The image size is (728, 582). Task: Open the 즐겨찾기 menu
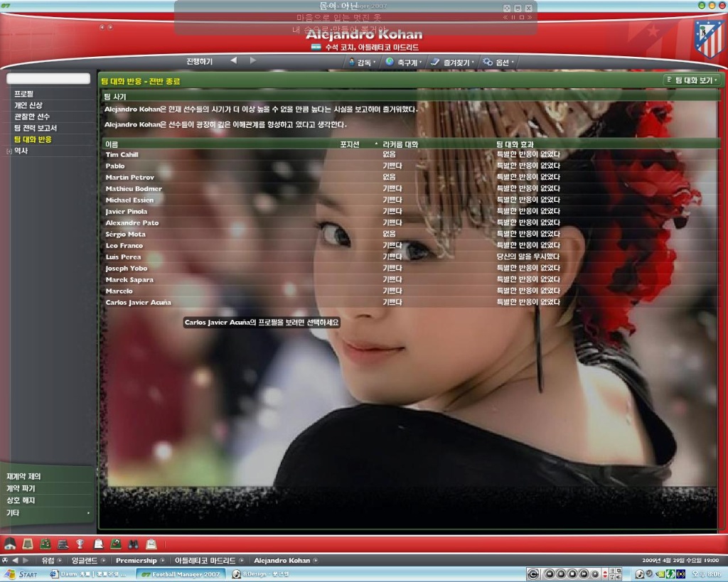[452, 63]
